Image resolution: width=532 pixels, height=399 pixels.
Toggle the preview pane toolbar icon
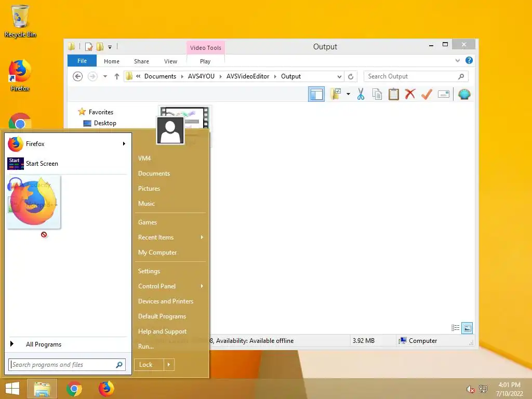tap(316, 94)
